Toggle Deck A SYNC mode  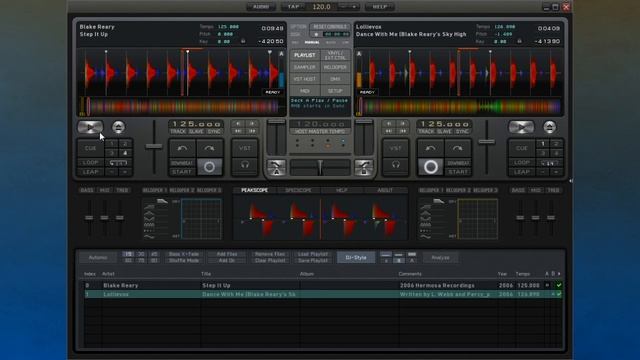(x=214, y=131)
